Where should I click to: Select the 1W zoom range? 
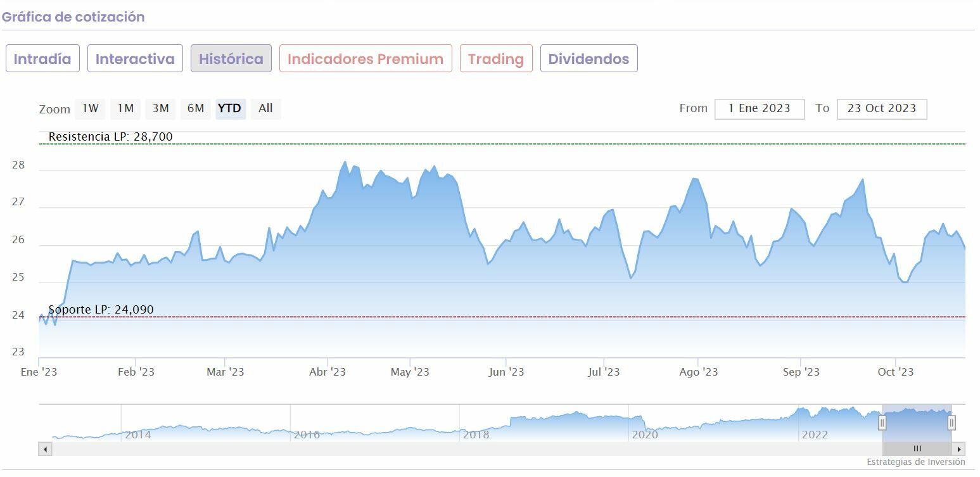coord(91,109)
